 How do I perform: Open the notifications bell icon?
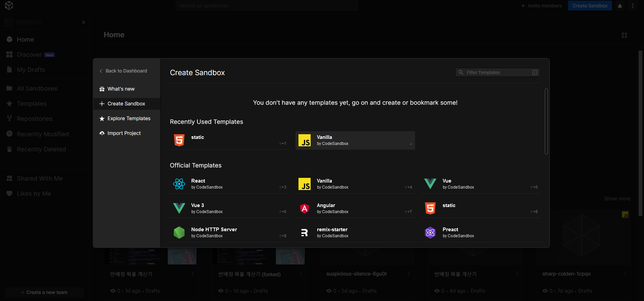point(620,6)
